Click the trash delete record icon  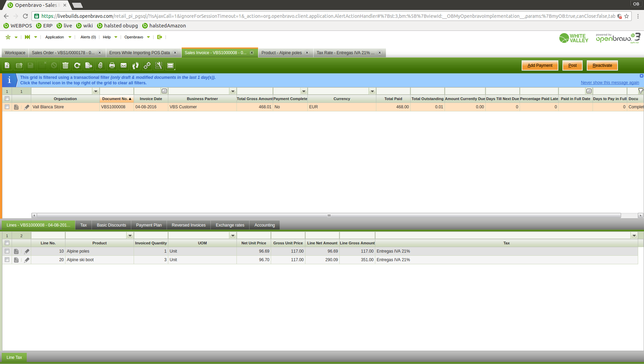(x=65, y=65)
